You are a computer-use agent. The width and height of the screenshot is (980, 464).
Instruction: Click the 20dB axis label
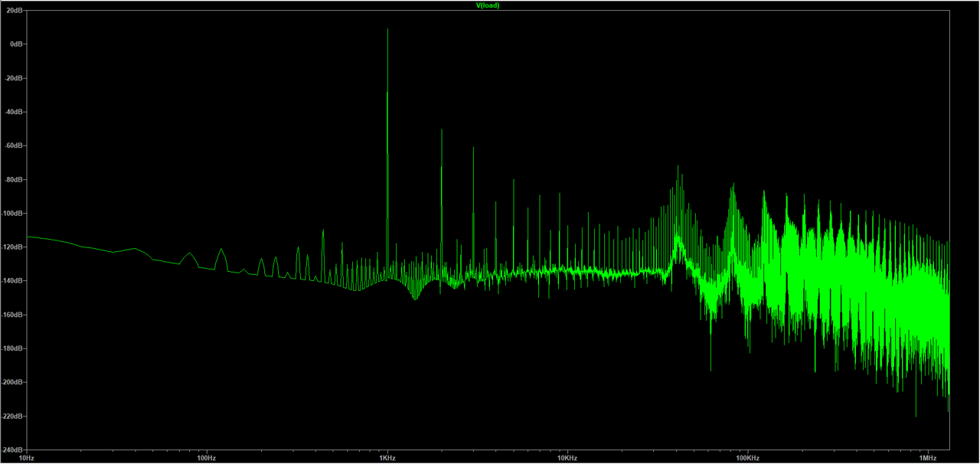click(15, 11)
